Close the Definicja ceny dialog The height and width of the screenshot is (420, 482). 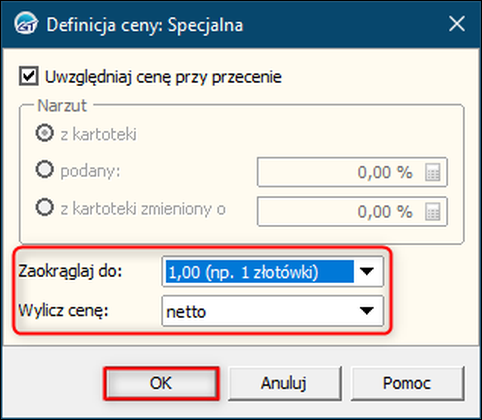456,24
